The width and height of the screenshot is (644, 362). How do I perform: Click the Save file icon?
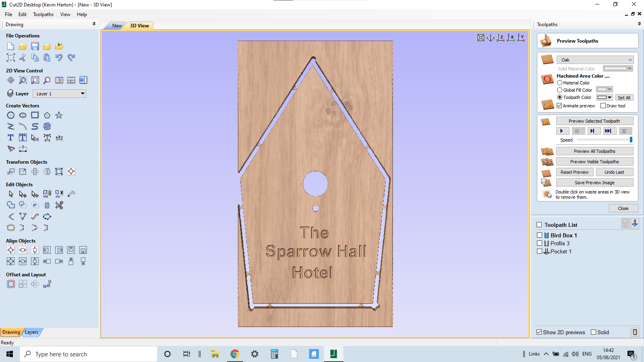(x=35, y=46)
